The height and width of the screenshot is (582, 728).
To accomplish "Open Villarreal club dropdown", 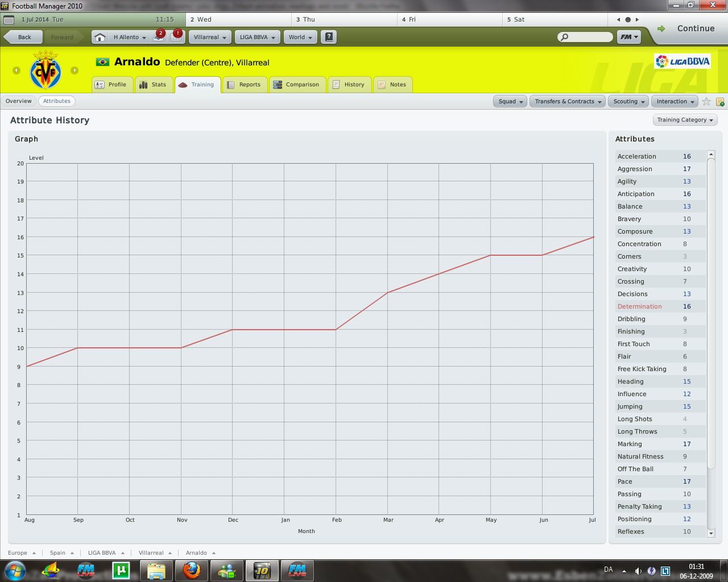I will click(x=210, y=37).
